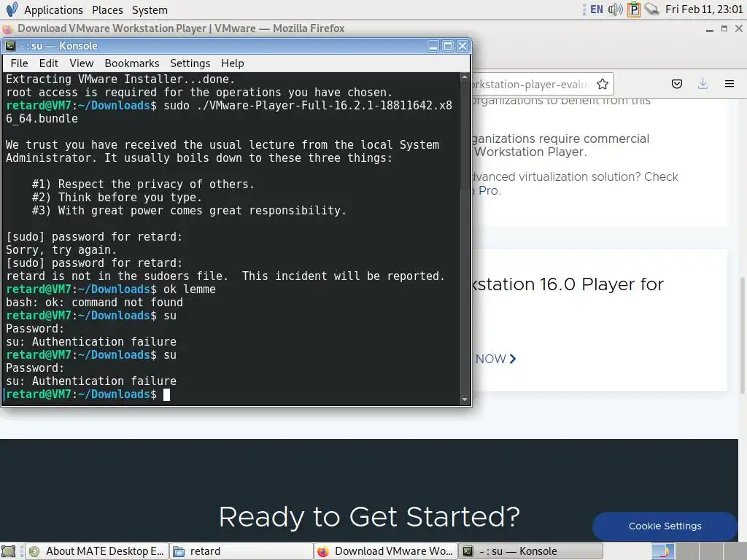Open the Konsole Settings menu

(x=190, y=63)
